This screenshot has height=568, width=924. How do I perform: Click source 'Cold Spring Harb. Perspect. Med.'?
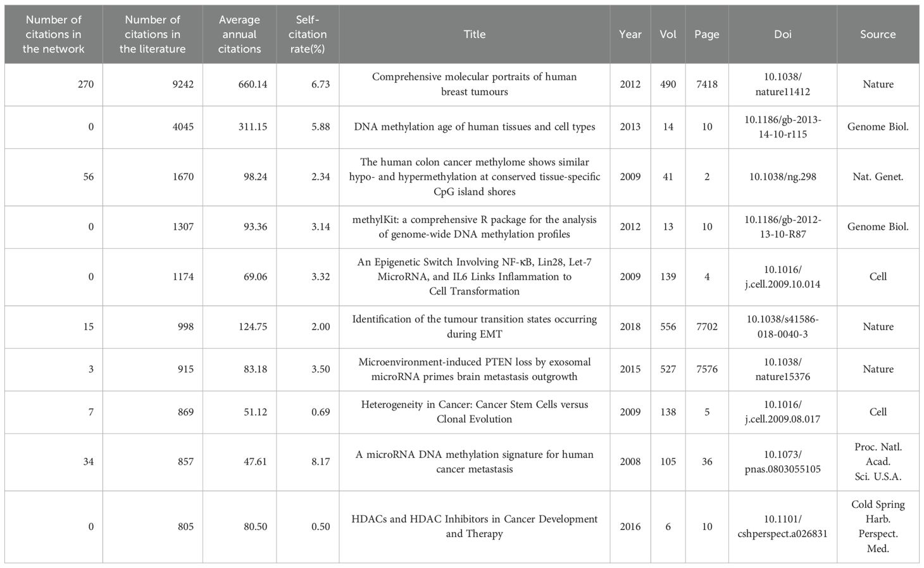click(878, 526)
